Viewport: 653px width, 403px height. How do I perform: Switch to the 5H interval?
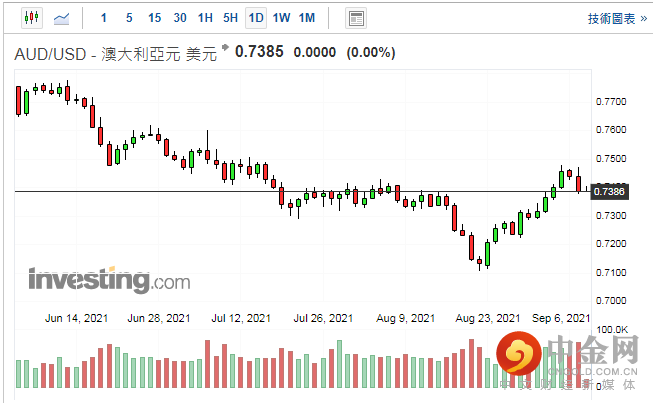pos(230,18)
